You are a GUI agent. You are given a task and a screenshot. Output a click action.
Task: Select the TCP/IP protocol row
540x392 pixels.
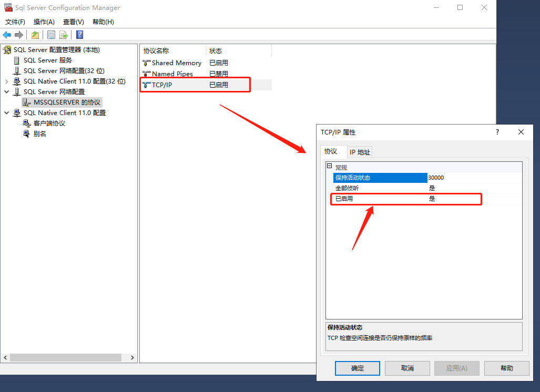(206, 85)
